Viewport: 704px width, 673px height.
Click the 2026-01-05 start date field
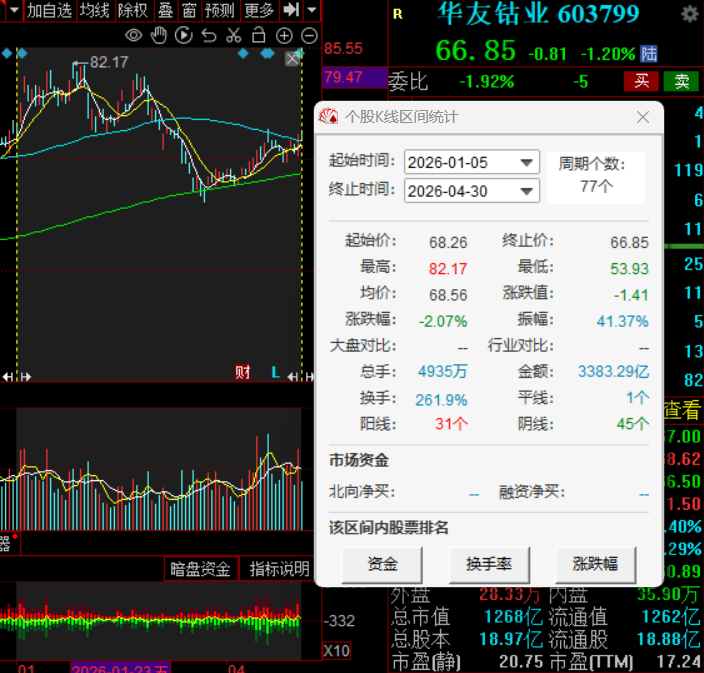pos(471,162)
